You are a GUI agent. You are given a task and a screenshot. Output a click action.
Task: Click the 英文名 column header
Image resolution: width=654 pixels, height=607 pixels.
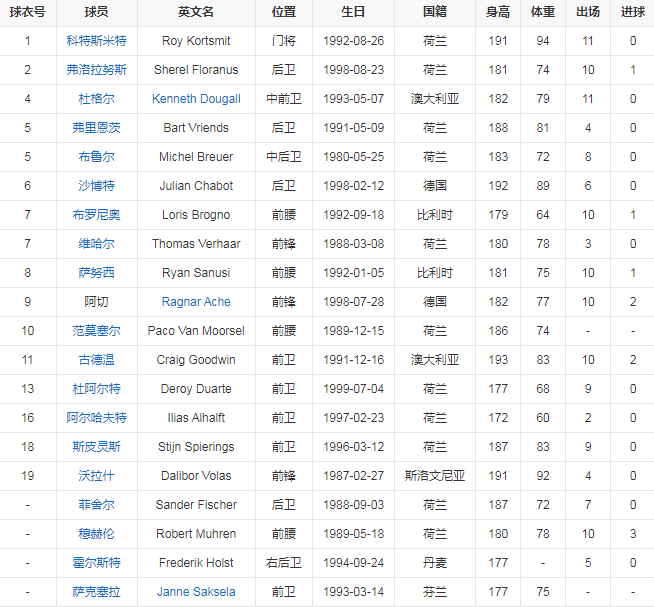click(196, 12)
